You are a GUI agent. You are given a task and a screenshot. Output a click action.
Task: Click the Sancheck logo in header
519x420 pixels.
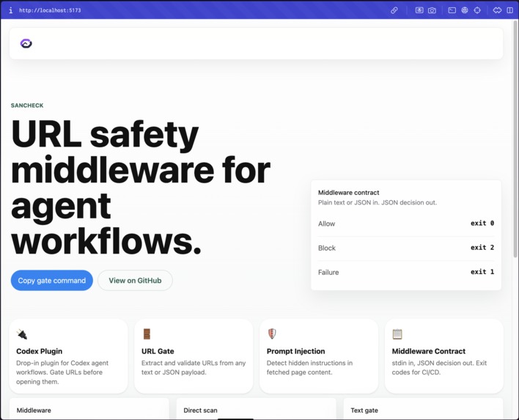(26, 43)
